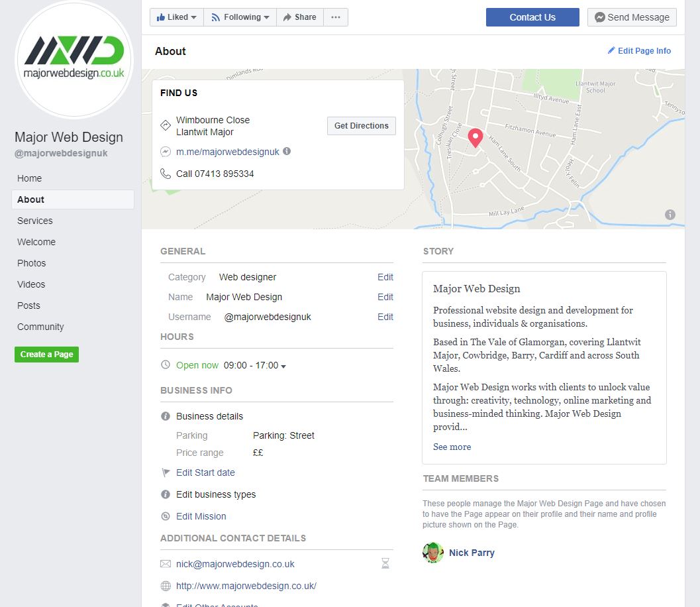Open the Community section
The width and height of the screenshot is (700, 607).
coord(40,327)
